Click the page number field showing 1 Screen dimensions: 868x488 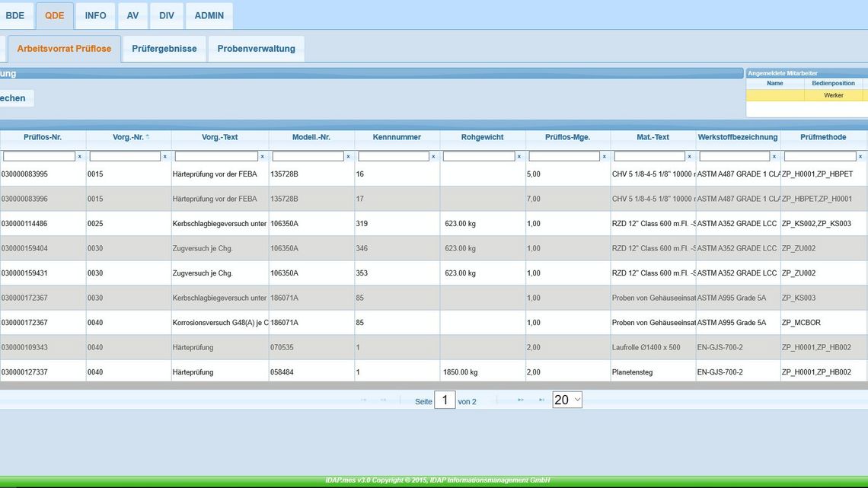445,400
